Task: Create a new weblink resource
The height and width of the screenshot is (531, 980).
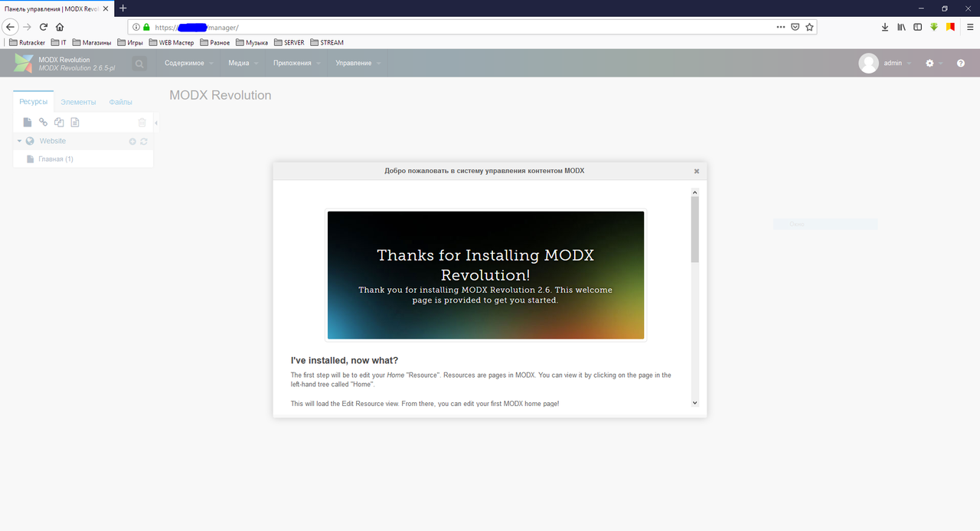Action: click(43, 123)
